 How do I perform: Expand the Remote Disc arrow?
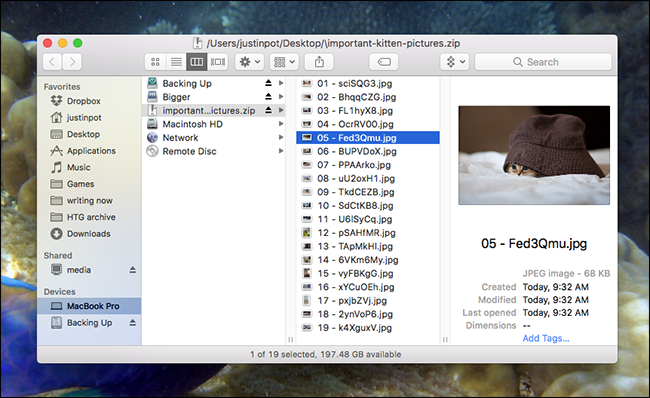281,151
